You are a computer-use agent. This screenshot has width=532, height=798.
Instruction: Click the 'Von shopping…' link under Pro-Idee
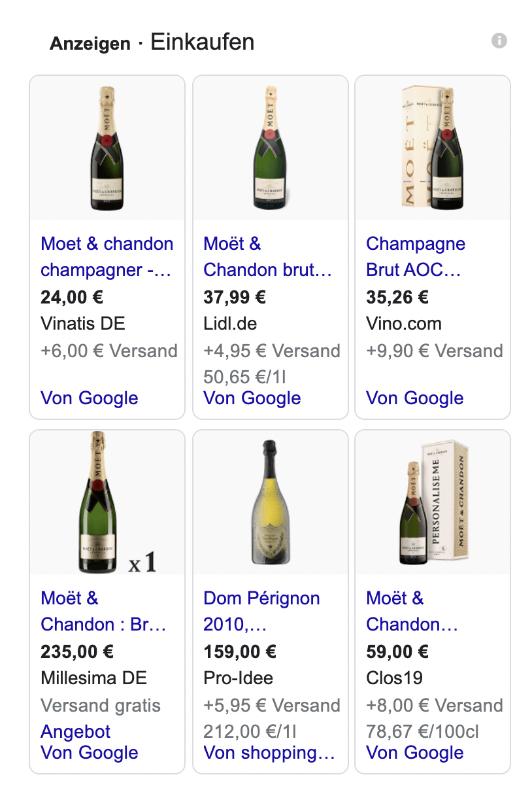[x=269, y=752]
